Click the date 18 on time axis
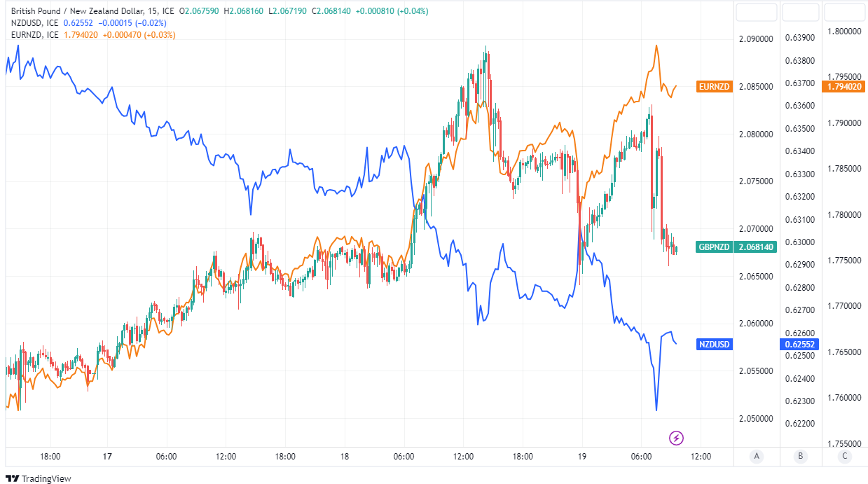The image size is (868, 484). click(x=344, y=457)
